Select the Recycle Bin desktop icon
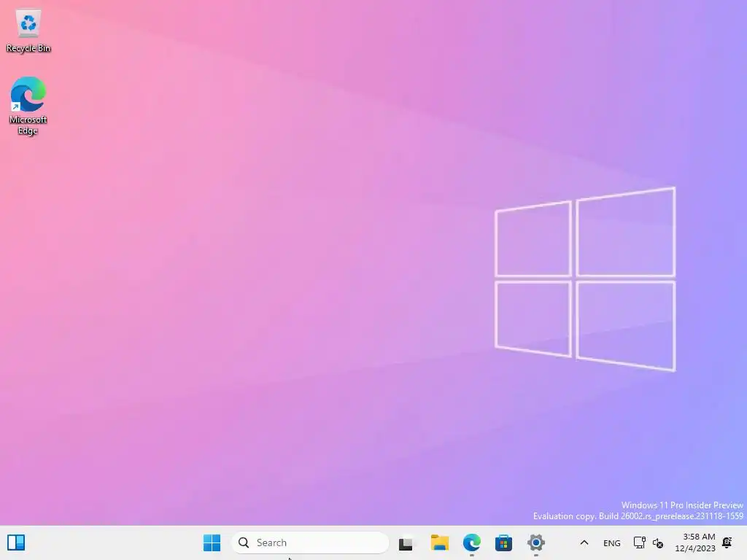747x560 pixels. pos(28,31)
